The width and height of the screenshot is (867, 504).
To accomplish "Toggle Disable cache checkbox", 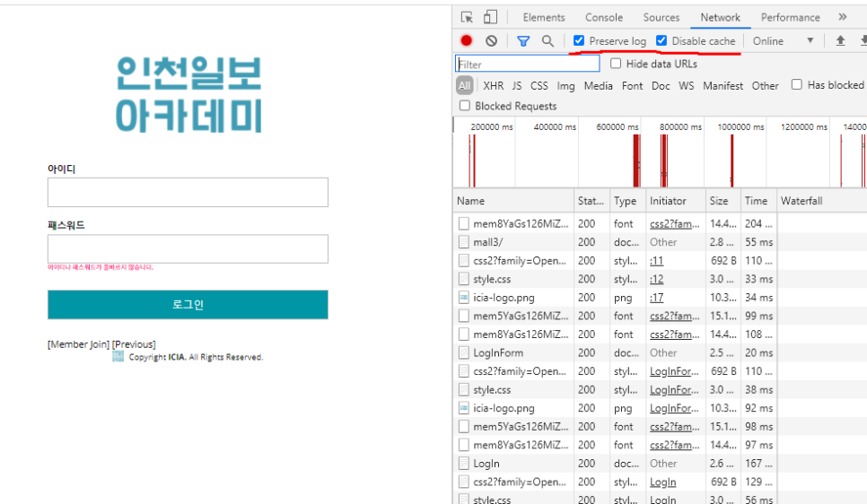I will [x=661, y=40].
